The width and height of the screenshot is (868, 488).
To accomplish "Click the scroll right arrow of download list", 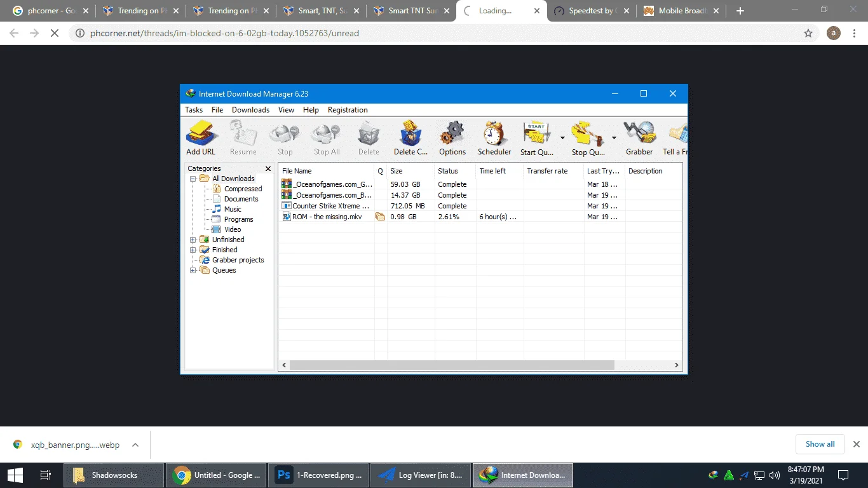I will pos(677,365).
